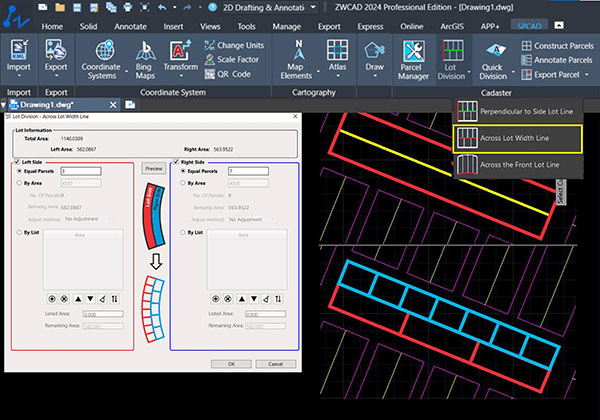
Task: Expand Coordinate Systems dropdown arrow
Action: 127,71
